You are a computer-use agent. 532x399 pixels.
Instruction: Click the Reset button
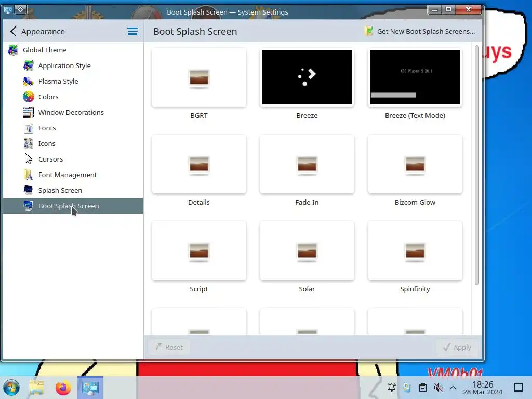coord(169,347)
